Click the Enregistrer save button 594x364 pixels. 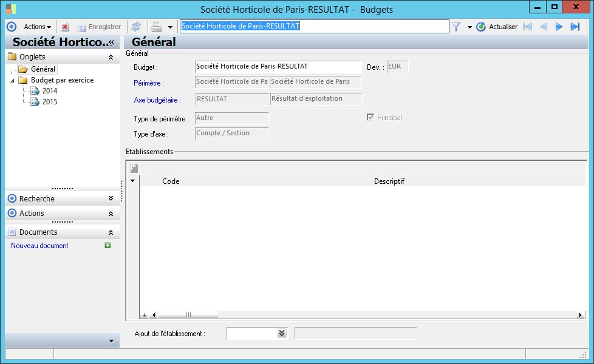point(99,27)
